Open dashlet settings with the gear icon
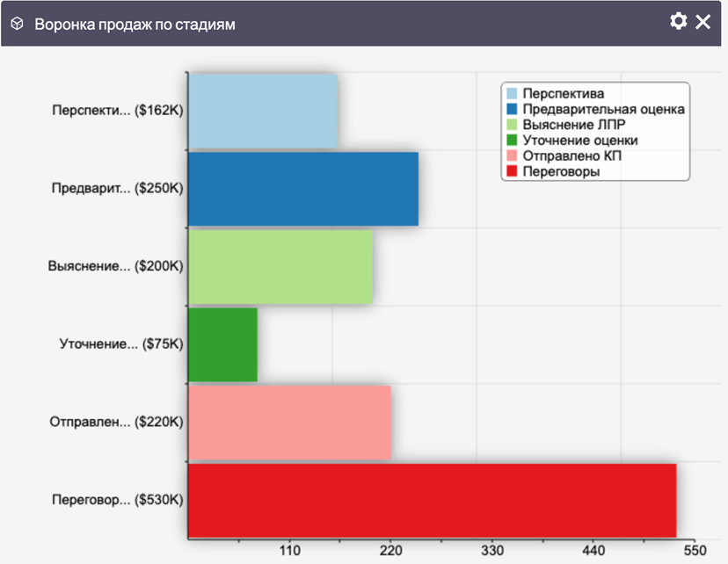 [x=678, y=22]
